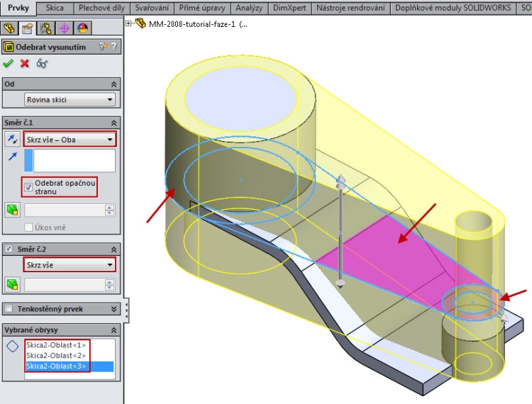The width and height of the screenshot is (532, 404).
Task: Open the DimXpert tab
Action: (289, 8)
